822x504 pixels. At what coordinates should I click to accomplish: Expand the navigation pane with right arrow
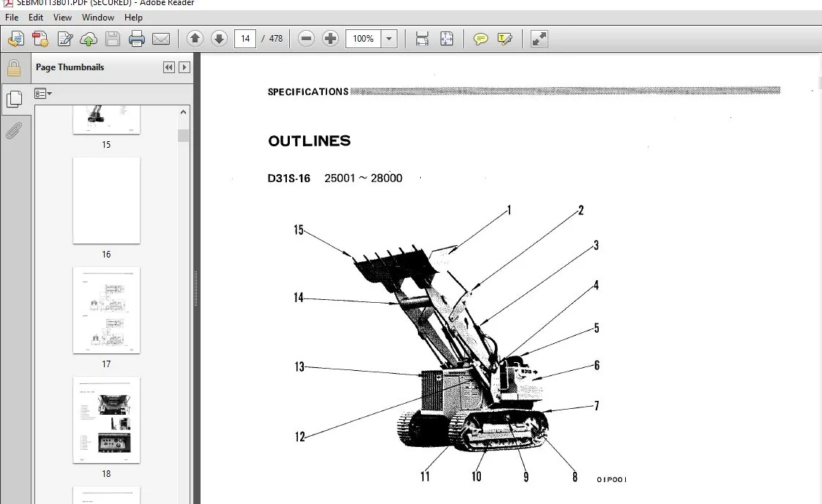pos(184,67)
